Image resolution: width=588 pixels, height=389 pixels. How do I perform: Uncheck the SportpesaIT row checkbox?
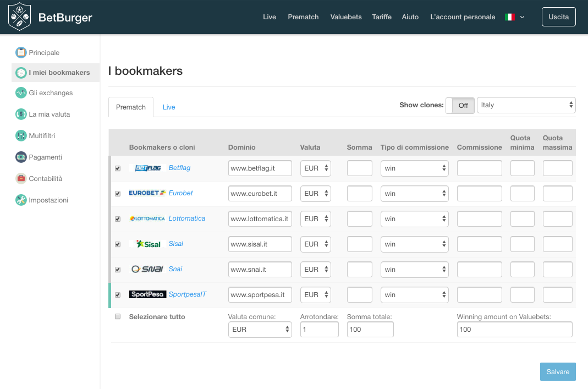(x=118, y=295)
